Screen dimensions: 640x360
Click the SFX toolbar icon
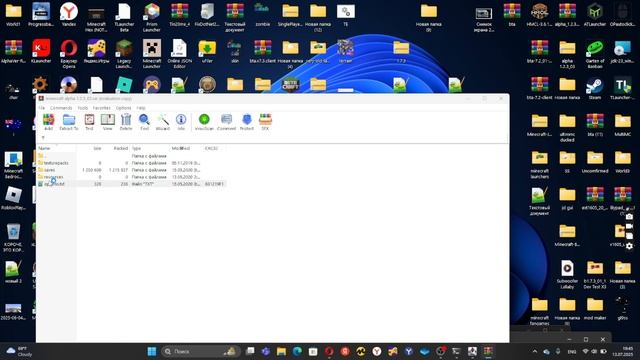pyautogui.click(x=265, y=122)
